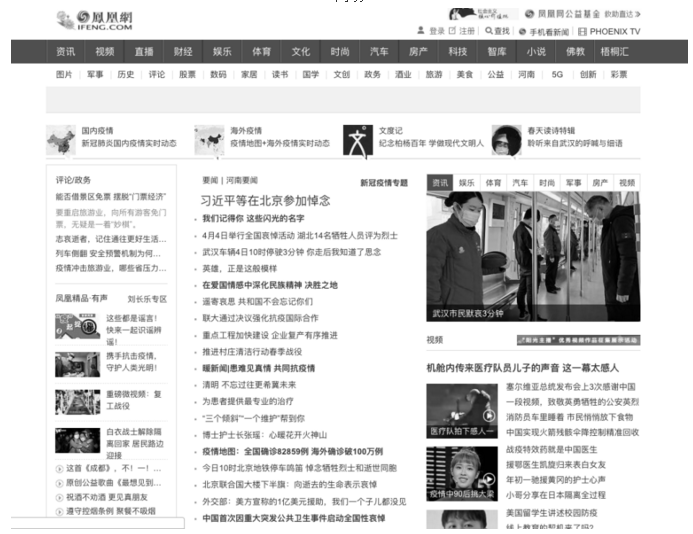Open 军事 in the secondary nav
693x534 pixels.
tap(95, 75)
